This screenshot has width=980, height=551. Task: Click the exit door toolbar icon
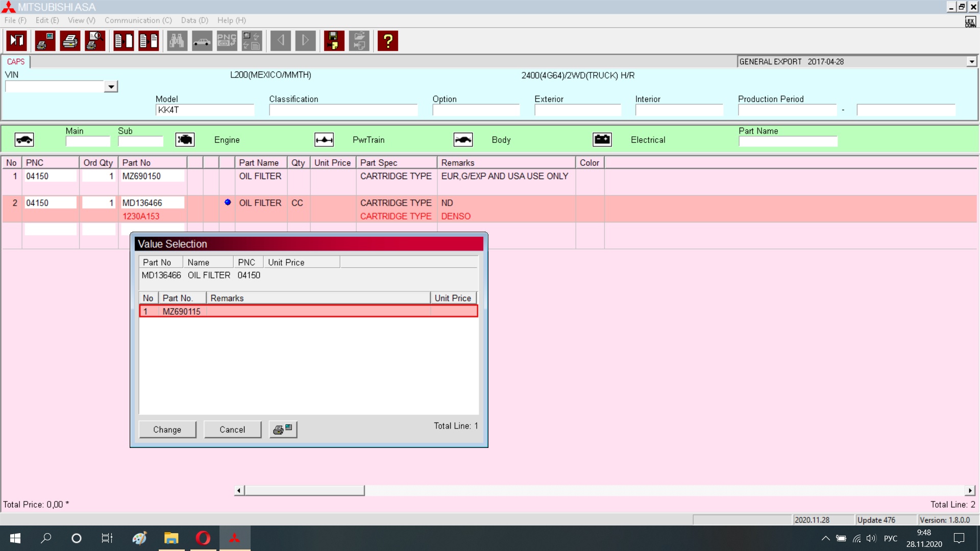point(17,41)
